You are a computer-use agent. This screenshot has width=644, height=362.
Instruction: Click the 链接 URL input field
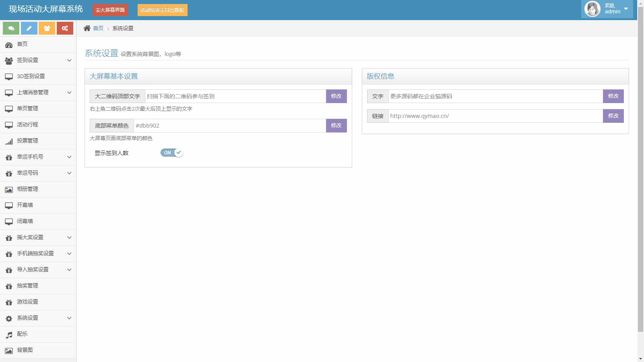click(495, 116)
